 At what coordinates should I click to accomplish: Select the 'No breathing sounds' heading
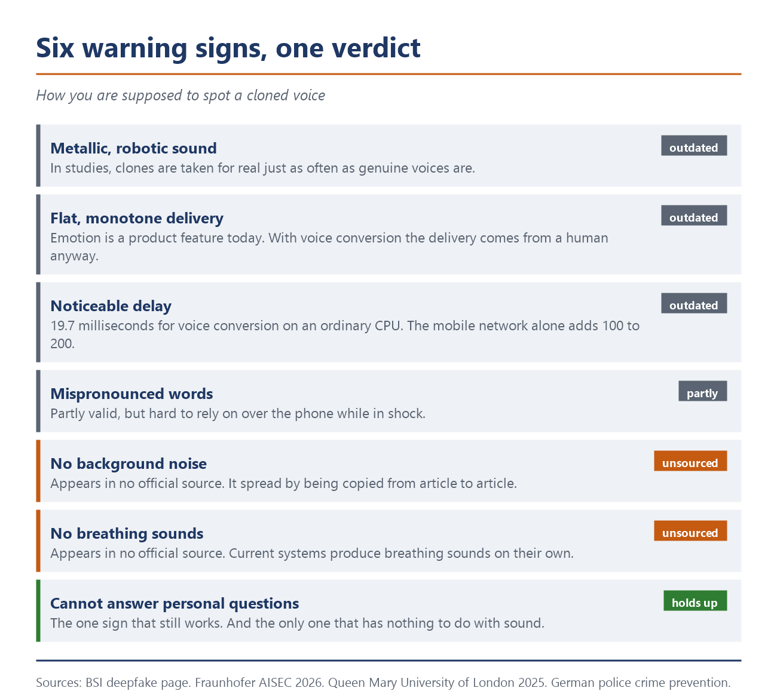click(x=127, y=533)
